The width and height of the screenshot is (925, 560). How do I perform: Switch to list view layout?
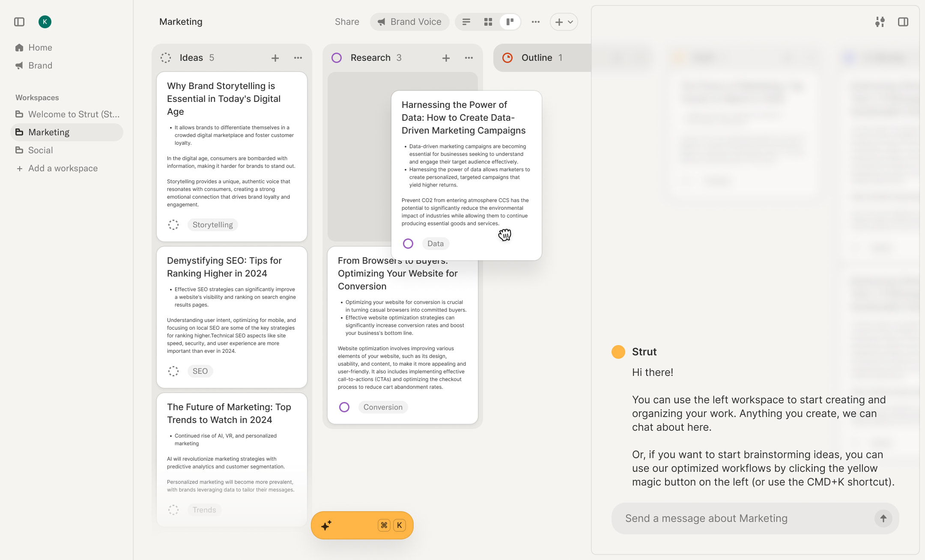coord(466,21)
